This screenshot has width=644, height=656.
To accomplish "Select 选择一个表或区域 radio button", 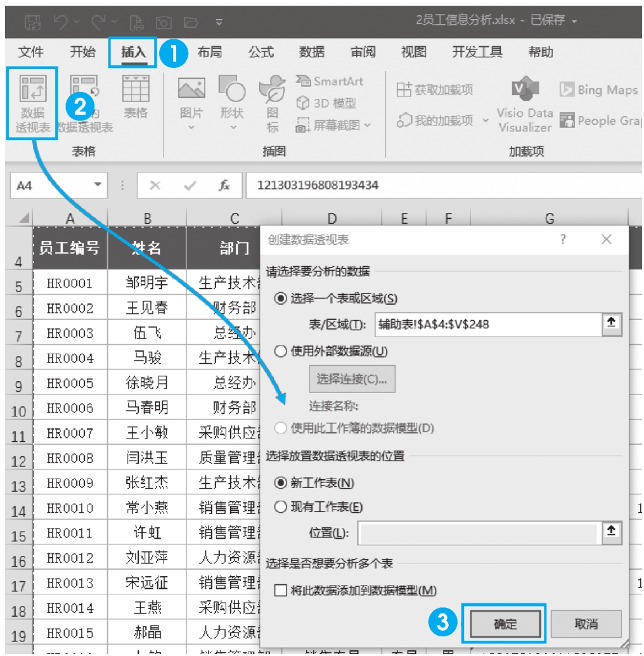I will tap(280, 299).
